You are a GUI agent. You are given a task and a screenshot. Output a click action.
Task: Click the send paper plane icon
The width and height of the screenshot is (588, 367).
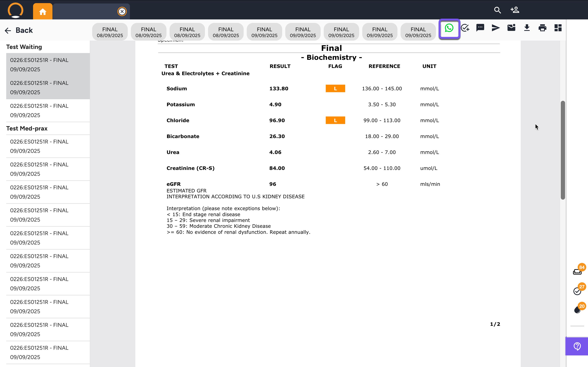pos(496,28)
